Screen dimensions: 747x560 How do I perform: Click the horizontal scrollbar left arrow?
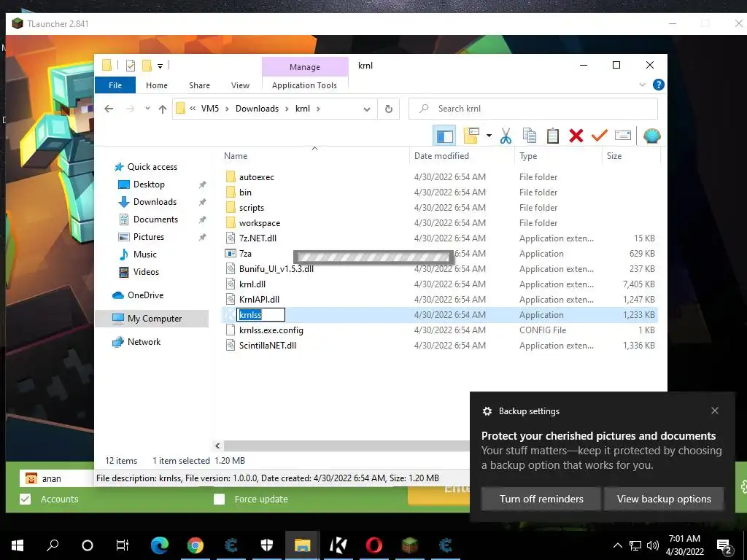click(217, 446)
